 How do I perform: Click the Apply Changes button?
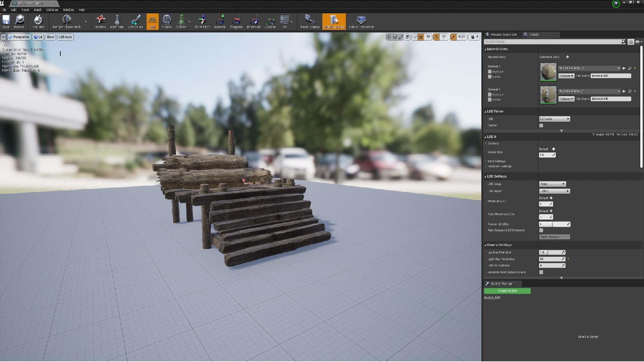click(554, 237)
